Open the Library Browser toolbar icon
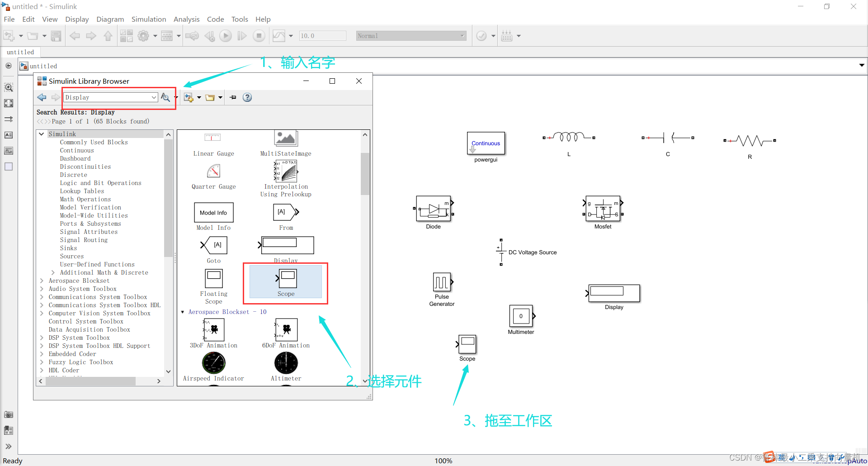 127,36
